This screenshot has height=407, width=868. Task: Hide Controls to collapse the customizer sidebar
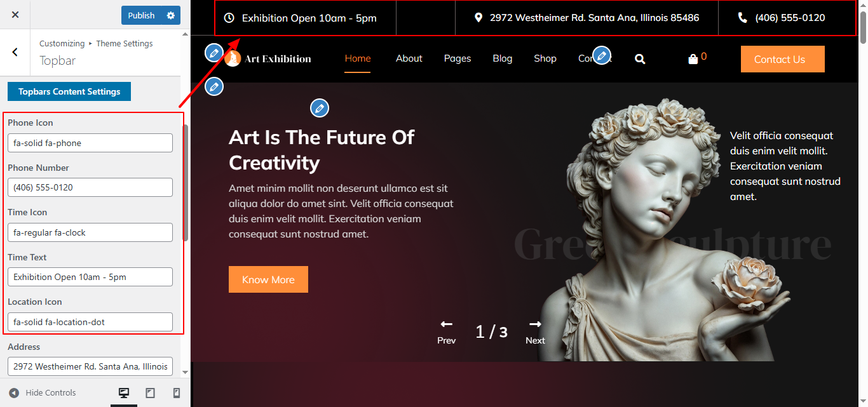point(43,393)
